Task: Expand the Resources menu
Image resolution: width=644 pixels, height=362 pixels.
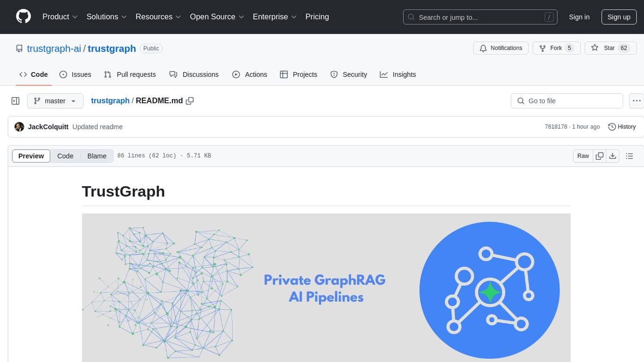Action: click(158, 17)
